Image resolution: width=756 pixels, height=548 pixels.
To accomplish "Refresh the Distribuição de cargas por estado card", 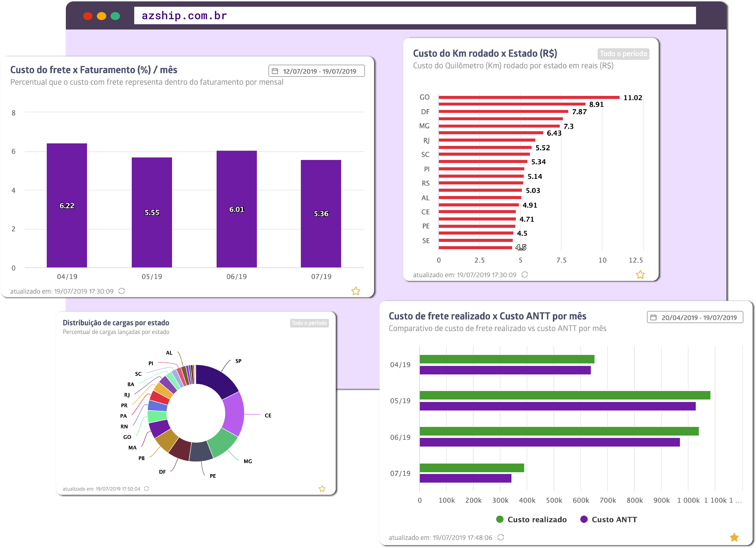I will [146, 489].
